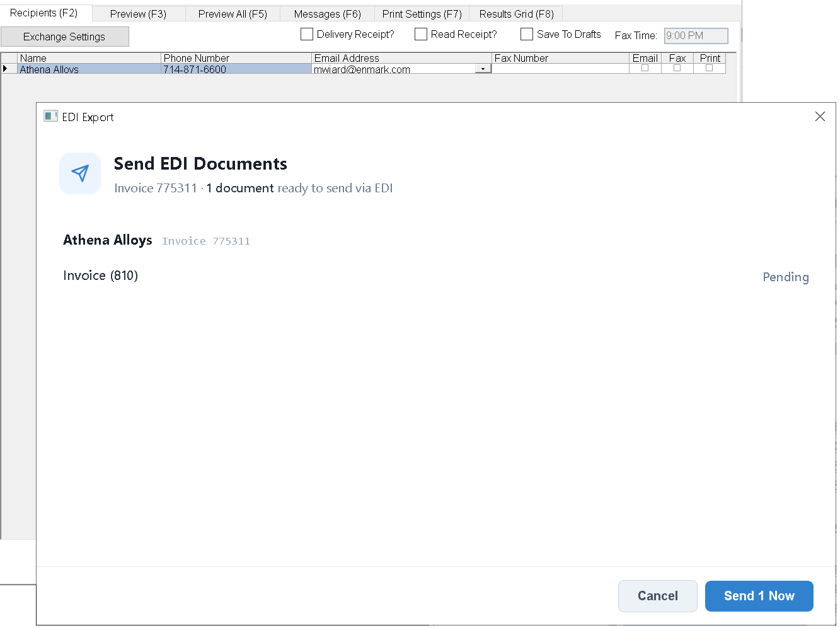Go to the Messages (F6) tab
The image size is (840, 628).
click(x=327, y=14)
